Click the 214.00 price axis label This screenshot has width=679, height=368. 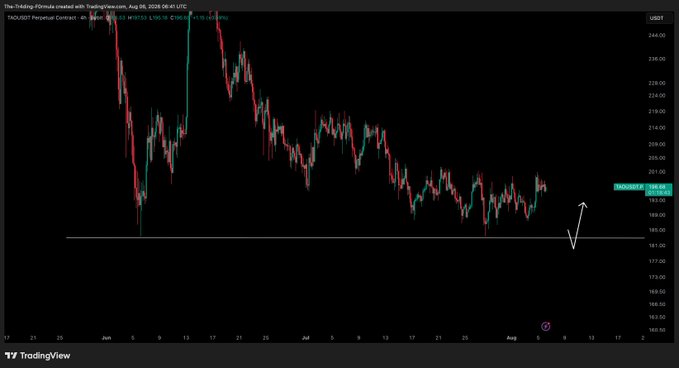(x=656, y=128)
